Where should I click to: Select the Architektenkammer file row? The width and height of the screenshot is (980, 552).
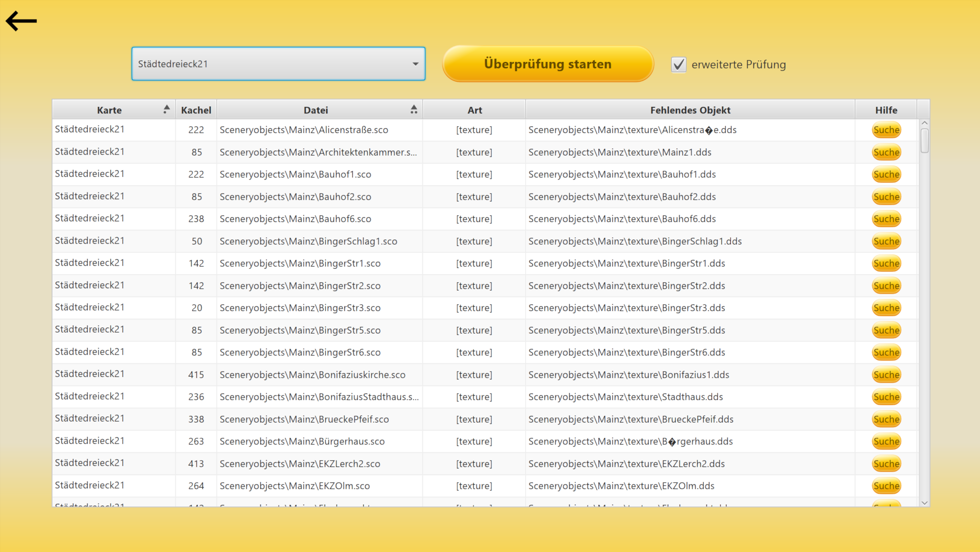pos(485,152)
